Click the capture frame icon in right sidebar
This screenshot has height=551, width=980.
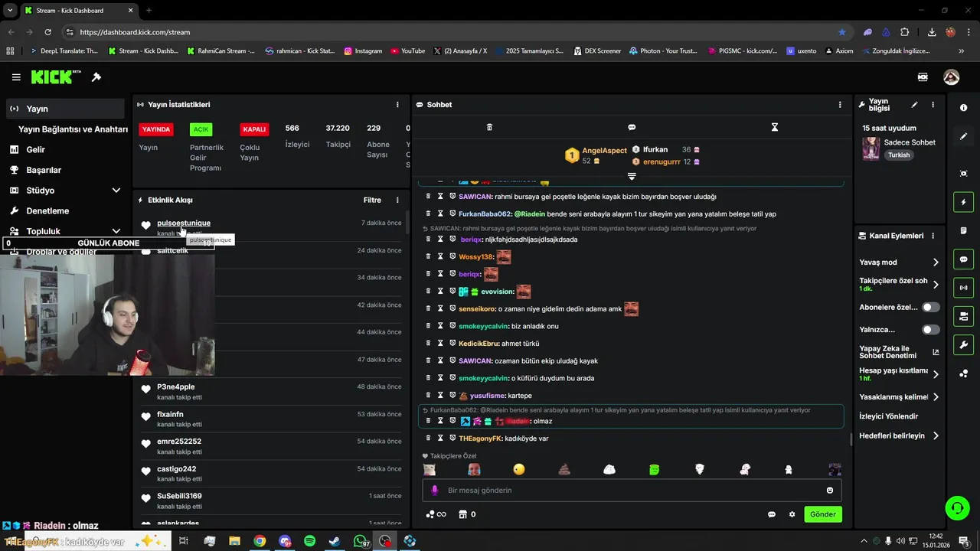pos(963,174)
